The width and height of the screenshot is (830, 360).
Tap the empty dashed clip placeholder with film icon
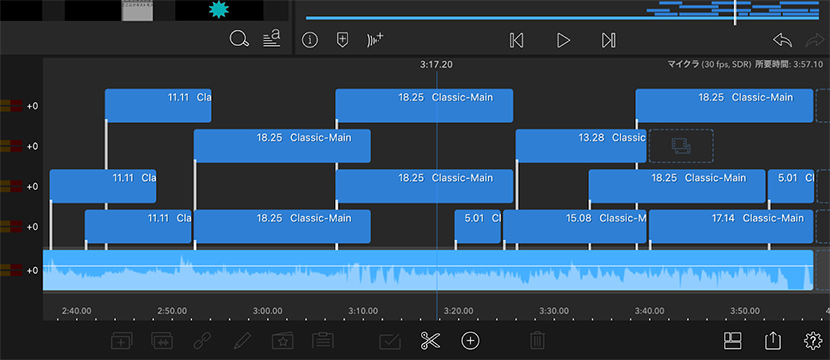point(681,146)
